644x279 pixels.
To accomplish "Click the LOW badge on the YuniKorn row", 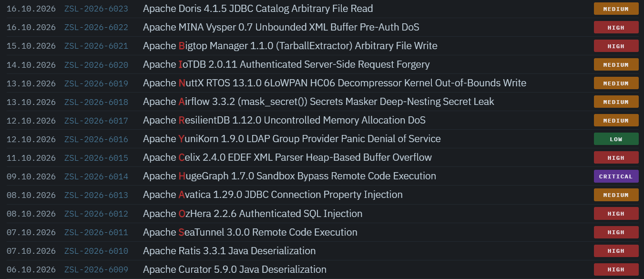I will [616, 139].
